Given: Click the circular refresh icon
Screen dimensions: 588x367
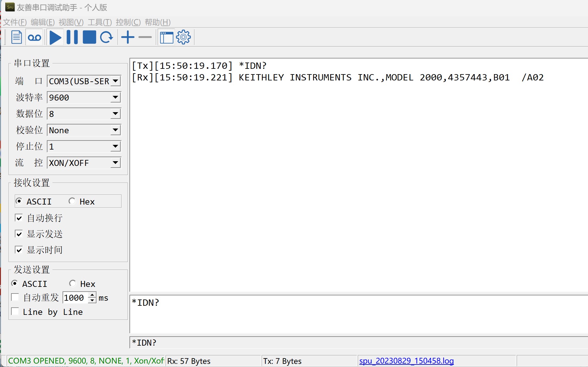Looking at the screenshot, I should coord(106,37).
